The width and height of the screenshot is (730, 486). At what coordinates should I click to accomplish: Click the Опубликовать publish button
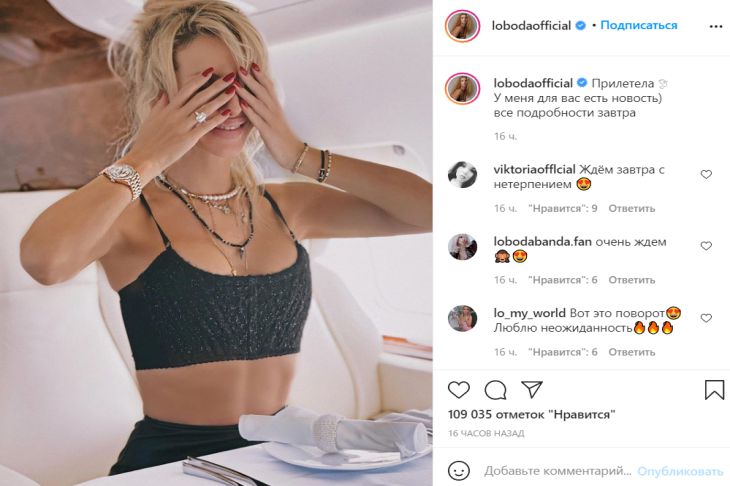[680, 471]
